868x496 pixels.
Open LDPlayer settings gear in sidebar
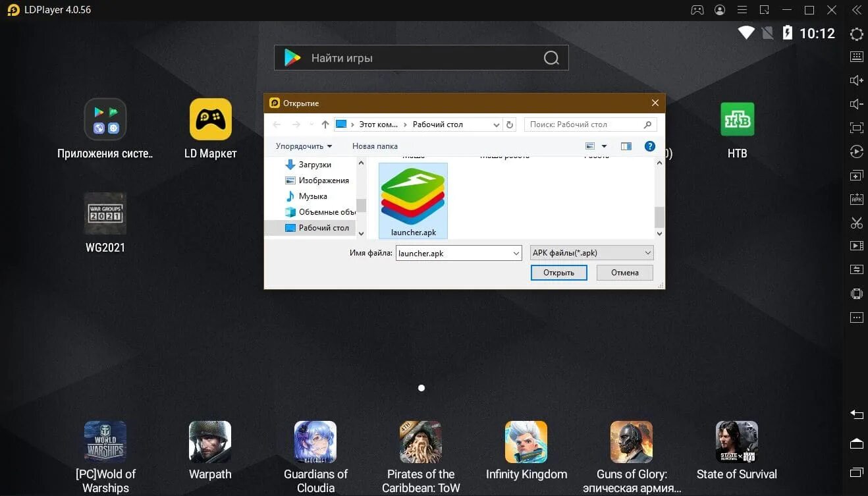pyautogui.click(x=856, y=34)
